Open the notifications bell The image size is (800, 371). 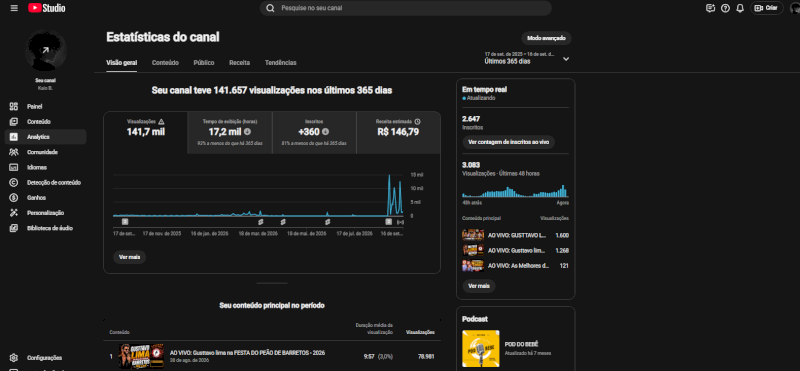[740, 8]
